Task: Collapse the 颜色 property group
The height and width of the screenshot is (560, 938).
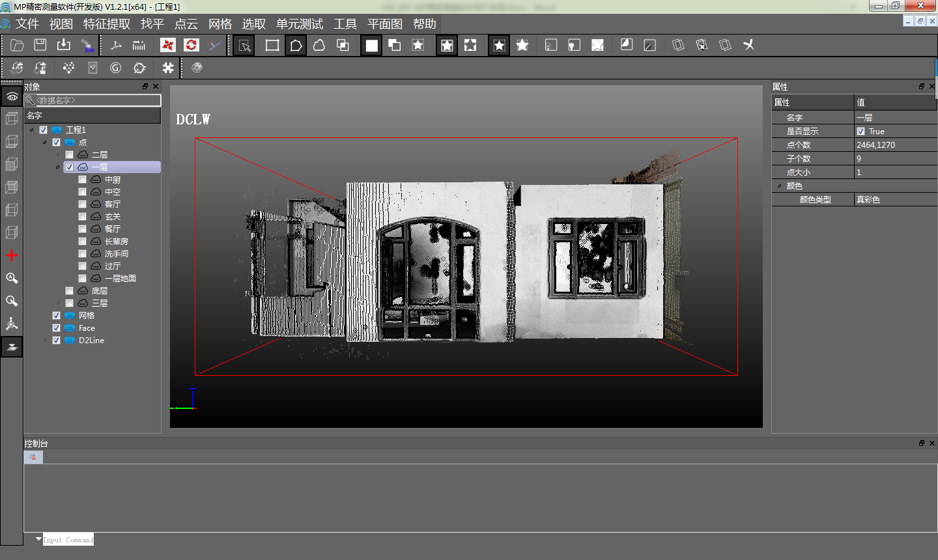Action: coord(779,186)
